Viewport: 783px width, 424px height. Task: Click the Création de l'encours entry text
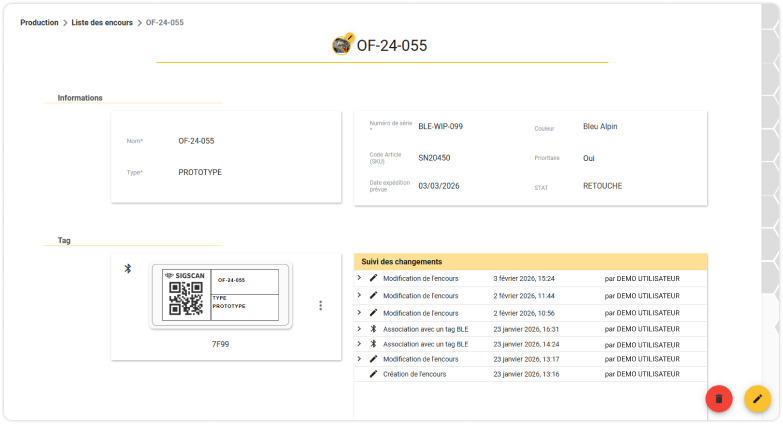click(414, 374)
